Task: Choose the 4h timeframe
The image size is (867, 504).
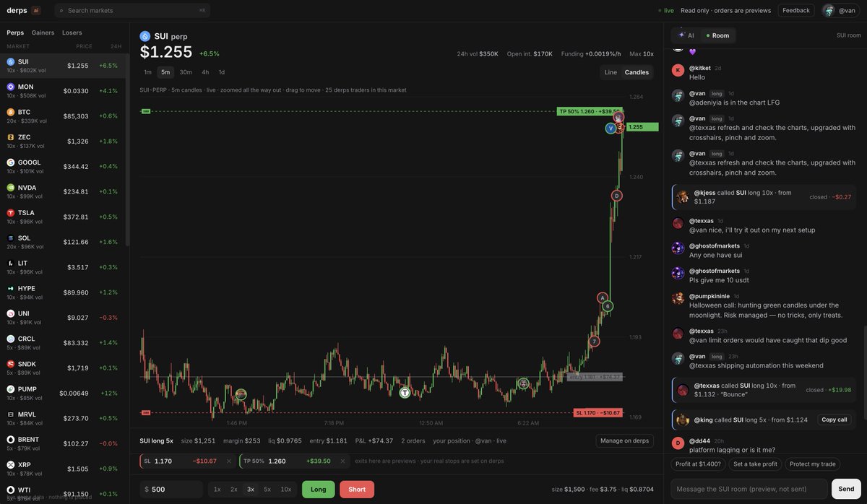Action: (205, 72)
